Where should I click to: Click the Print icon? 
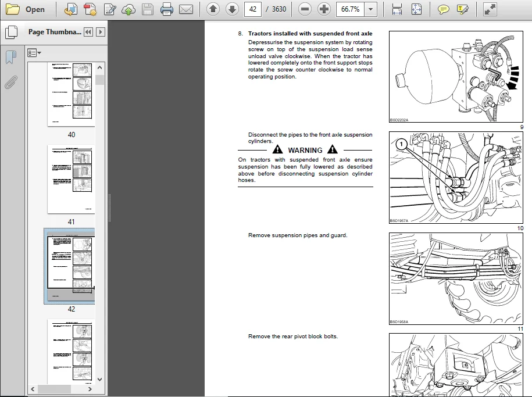pyautogui.click(x=167, y=9)
